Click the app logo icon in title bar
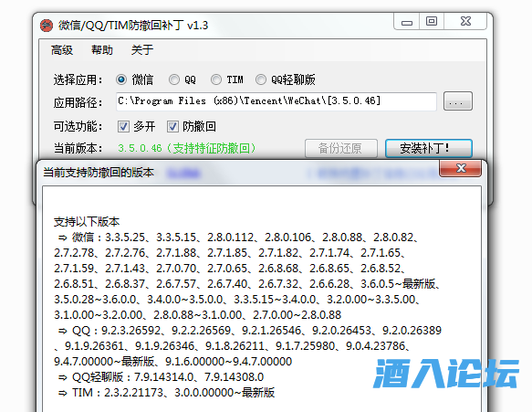This screenshot has height=412, width=532. point(47,26)
